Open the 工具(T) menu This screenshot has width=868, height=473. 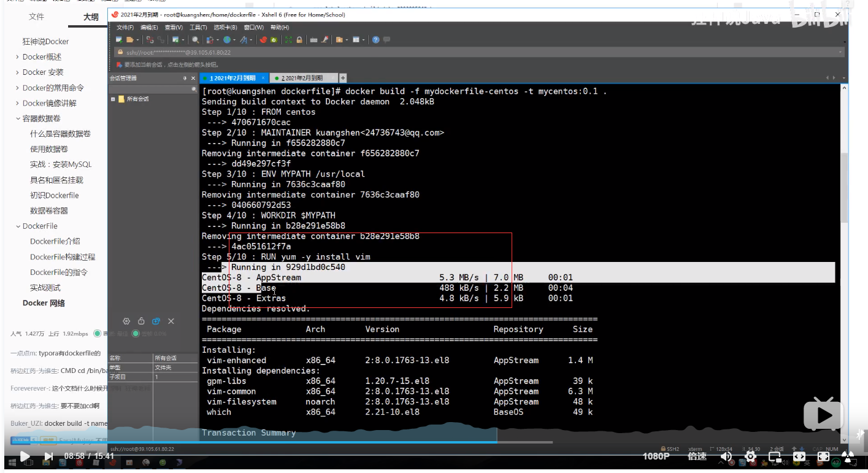(198, 28)
